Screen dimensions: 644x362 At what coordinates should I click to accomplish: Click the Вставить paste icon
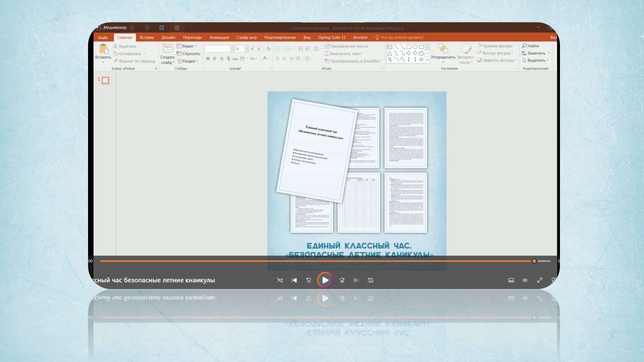(103, 49)
